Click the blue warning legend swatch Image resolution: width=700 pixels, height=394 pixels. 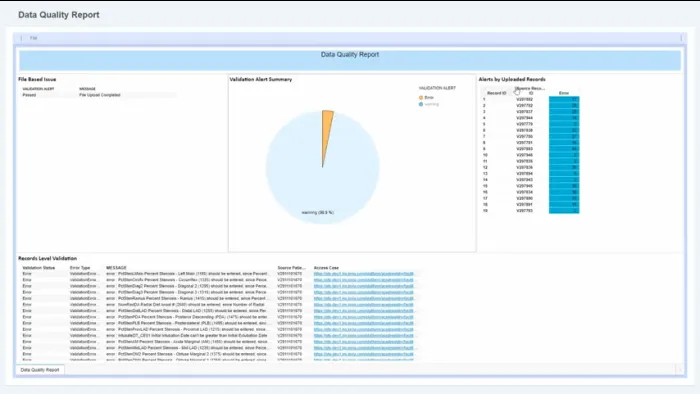point(421,104)
